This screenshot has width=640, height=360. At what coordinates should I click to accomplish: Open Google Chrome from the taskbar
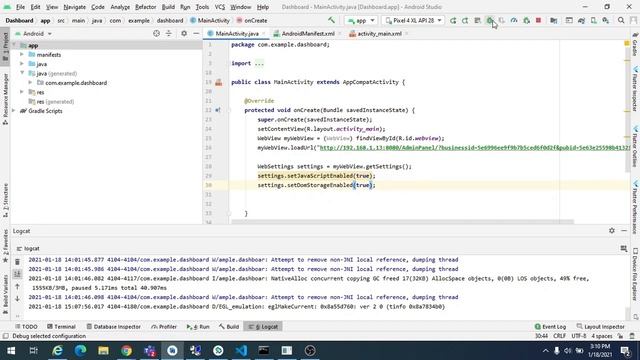coord(127,351)
